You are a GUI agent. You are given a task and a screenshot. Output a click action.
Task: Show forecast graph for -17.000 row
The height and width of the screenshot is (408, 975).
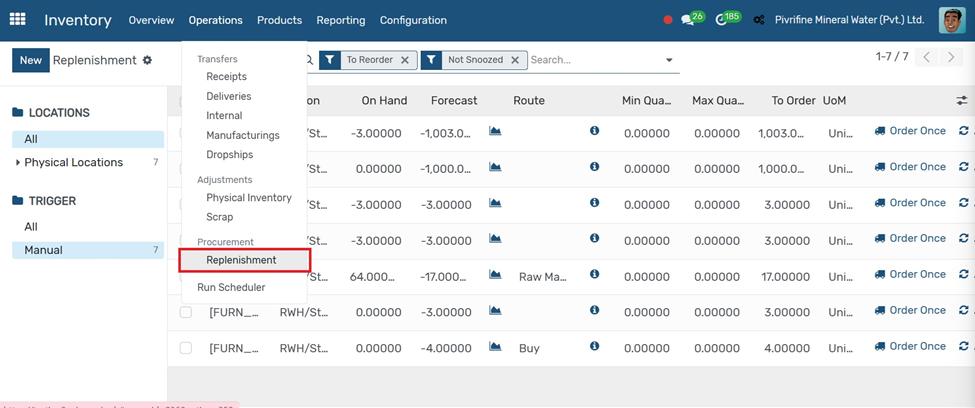click(495, 274)
